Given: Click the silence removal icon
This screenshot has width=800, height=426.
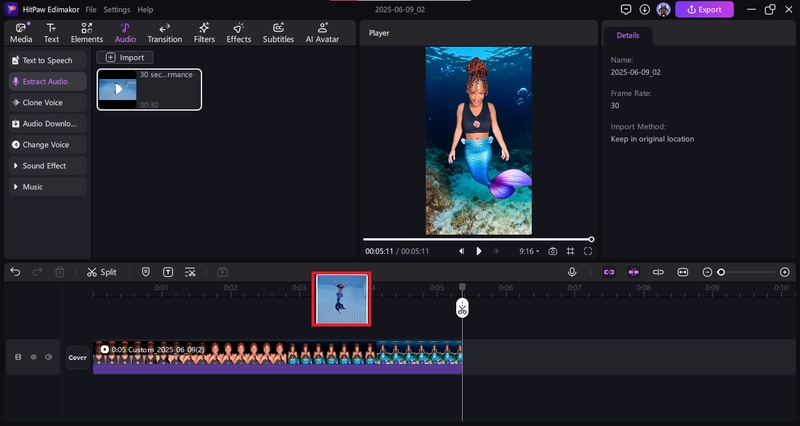Looking at the screenshot, I should pos(190,272).
